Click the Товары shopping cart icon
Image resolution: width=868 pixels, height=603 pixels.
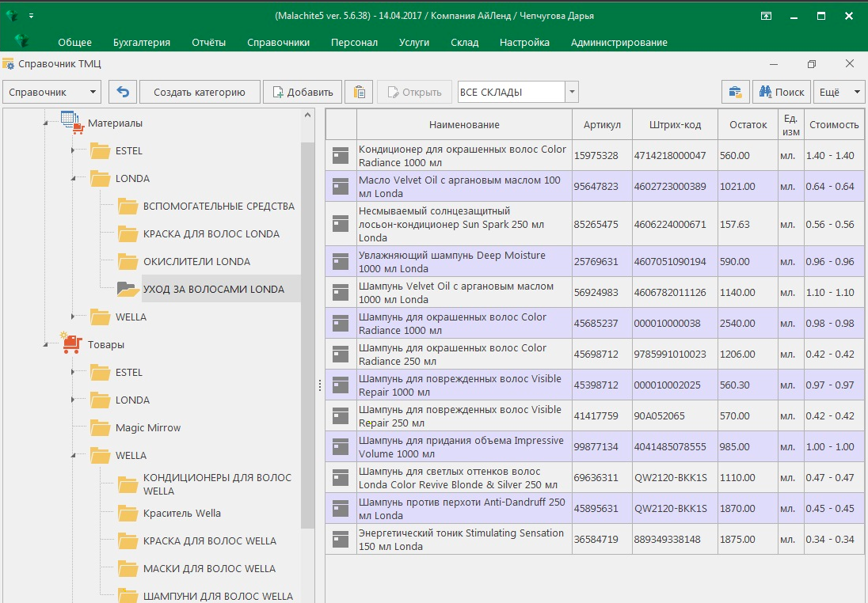[x=72, y=343]
